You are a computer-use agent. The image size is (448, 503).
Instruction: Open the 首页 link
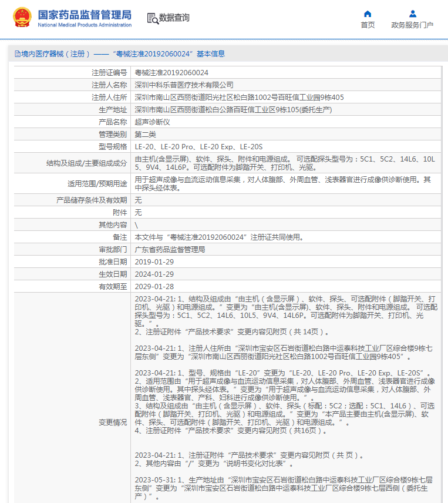[x=368, y=25]
